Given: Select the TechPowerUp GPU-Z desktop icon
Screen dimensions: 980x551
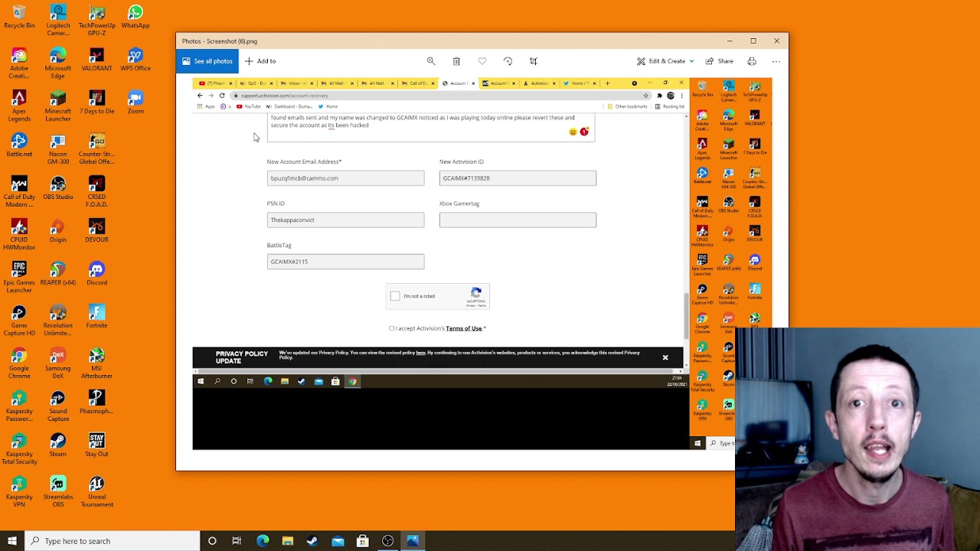Looking at the screenshot, I should tap(96, 21).
